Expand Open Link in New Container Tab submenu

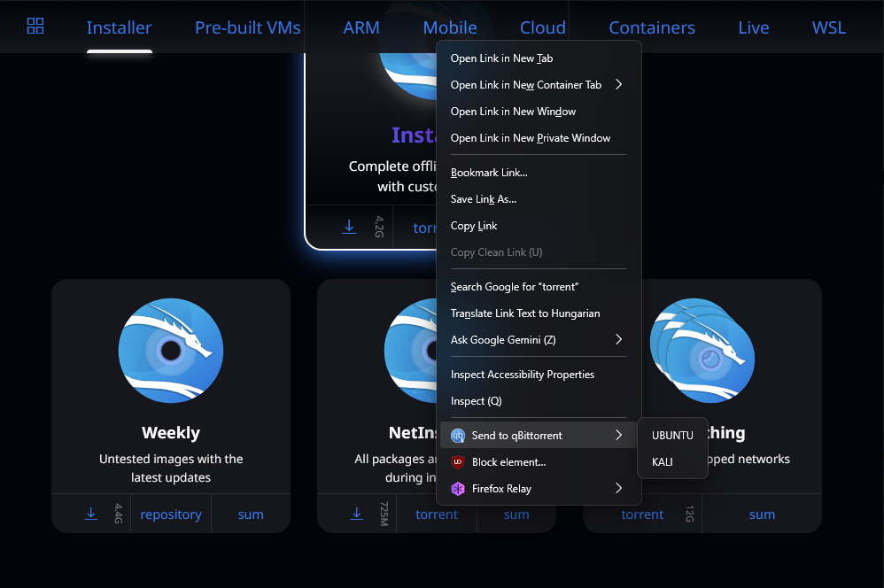tap(618, 84)
